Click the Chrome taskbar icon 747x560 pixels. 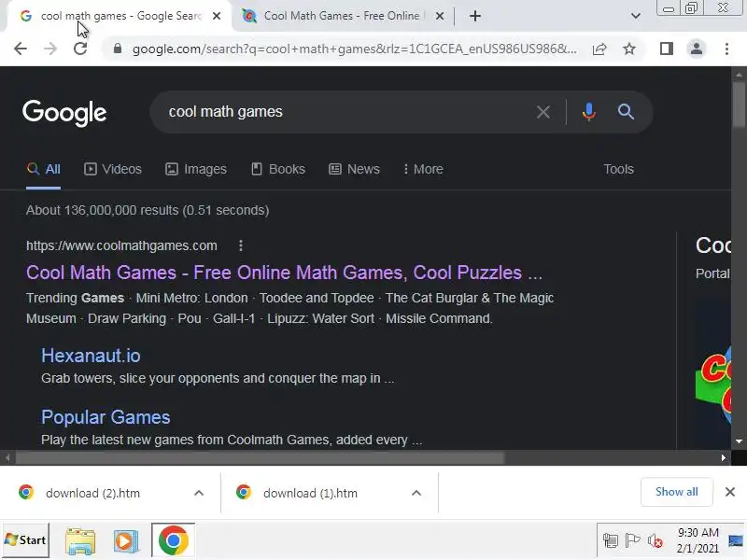[173, 540]
